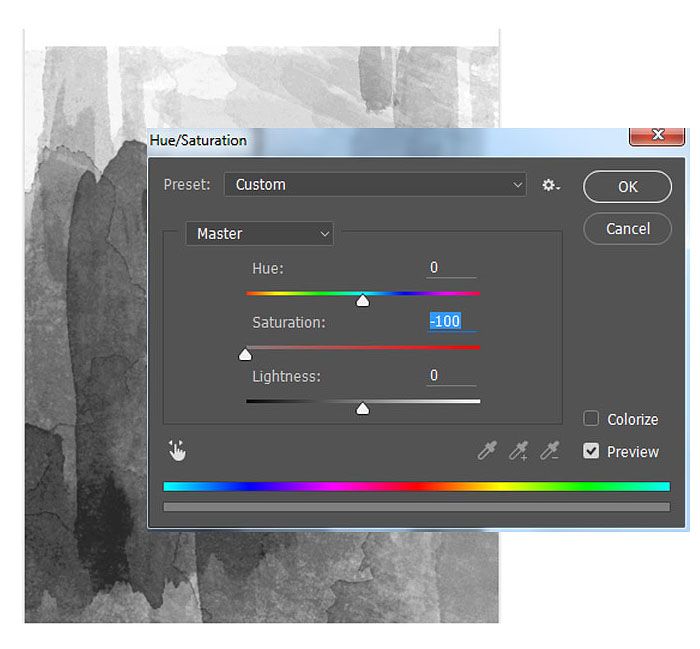Open the Master channel dropdown
The width and height of the screenshot is (700, 649).
pos(260,234)
